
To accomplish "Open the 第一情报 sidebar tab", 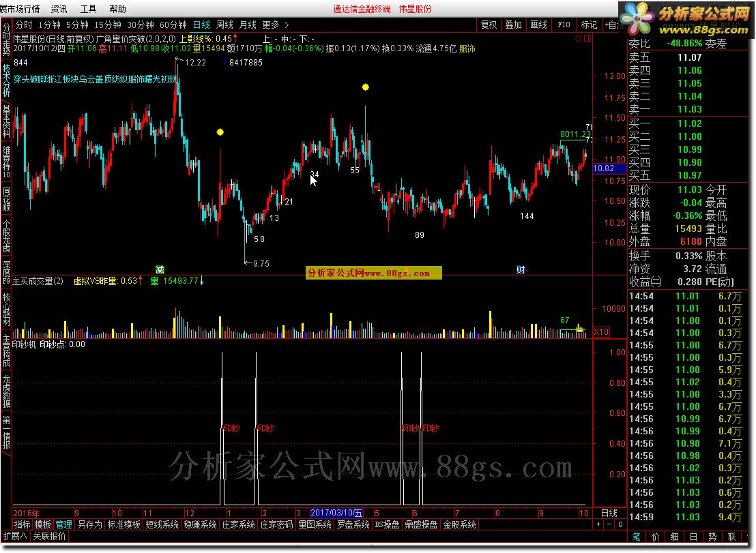I will [x=6, y=432].
